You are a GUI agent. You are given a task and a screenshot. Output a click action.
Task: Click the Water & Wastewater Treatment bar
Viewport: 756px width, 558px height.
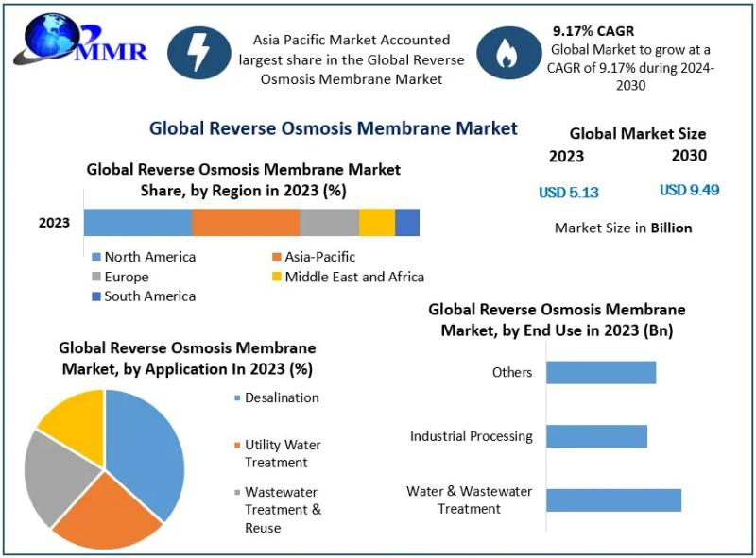point(613,499)
